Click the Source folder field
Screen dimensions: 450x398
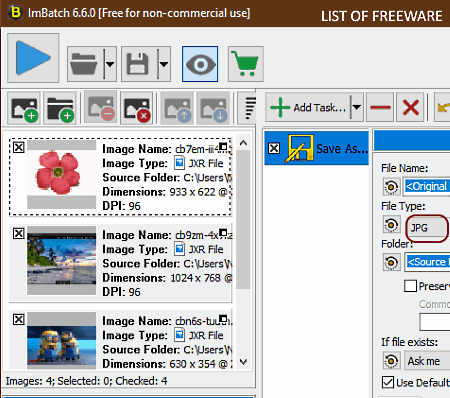pyautogui.click(x=428, y=262)
